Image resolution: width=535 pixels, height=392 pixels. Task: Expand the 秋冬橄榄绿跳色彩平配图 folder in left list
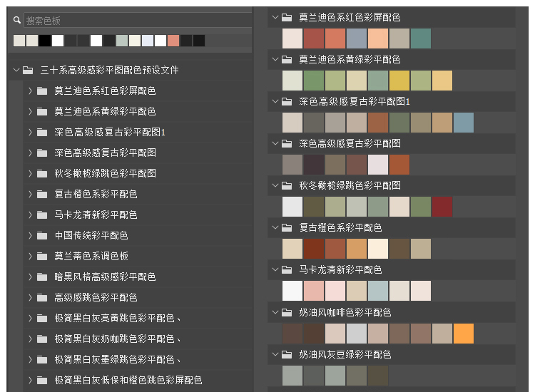[x=30, y=173]
